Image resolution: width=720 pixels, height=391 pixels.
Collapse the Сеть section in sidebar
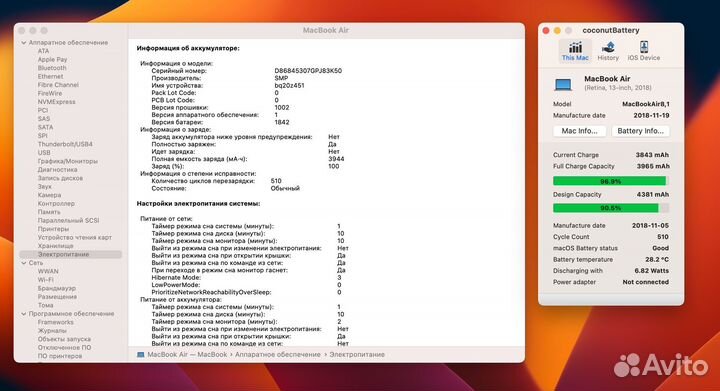pos(24,263)
